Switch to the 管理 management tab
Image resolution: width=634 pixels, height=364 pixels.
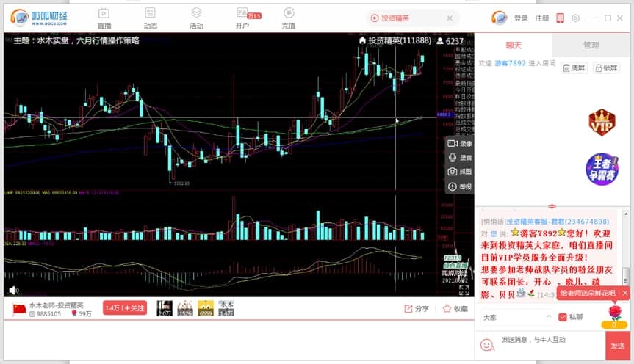point(591,45)
